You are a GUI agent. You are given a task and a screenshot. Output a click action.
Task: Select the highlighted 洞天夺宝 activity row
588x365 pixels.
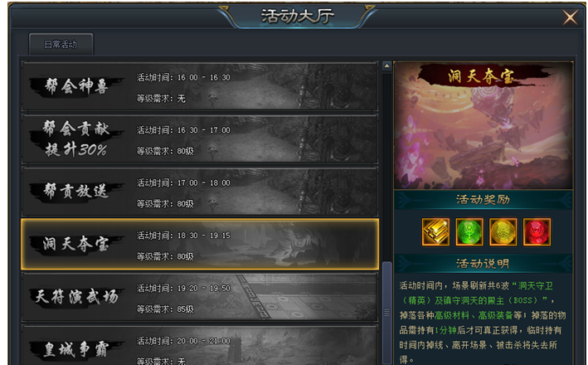coord(200,245)
